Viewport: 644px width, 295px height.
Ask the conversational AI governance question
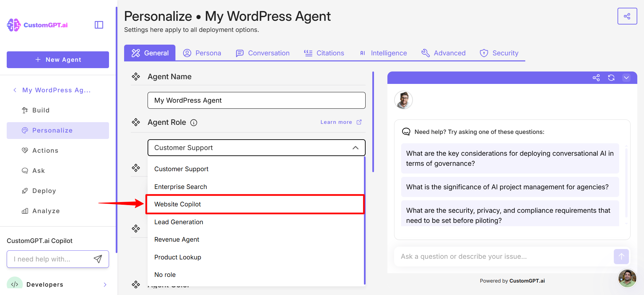click(x=510, y=158)
